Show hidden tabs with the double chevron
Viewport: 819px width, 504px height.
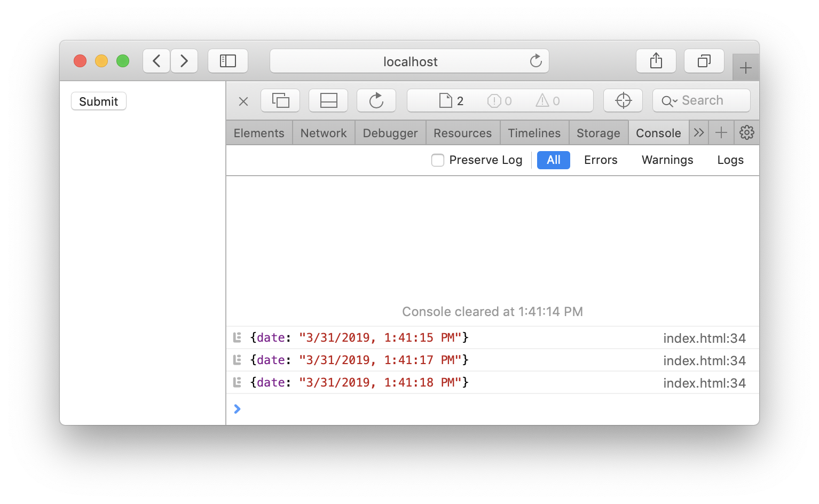[699, 132]
